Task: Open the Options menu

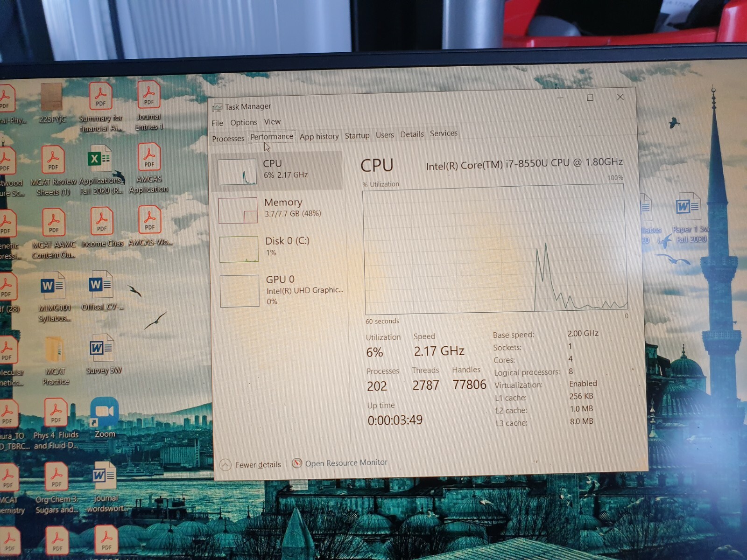Action: (243, 122)
